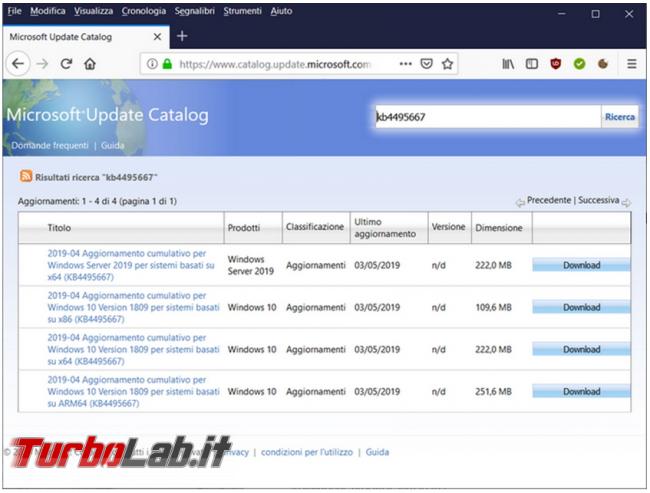Viewport: 650px width, 493px height.
Task: Select the Microsoft Update Catalog tab
Action: pyautogui.click(x=86, y=37)
